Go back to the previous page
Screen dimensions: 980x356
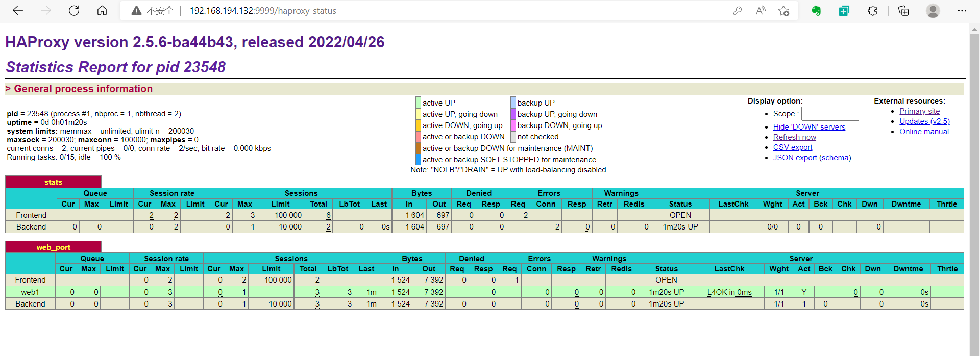click(18, 11)
